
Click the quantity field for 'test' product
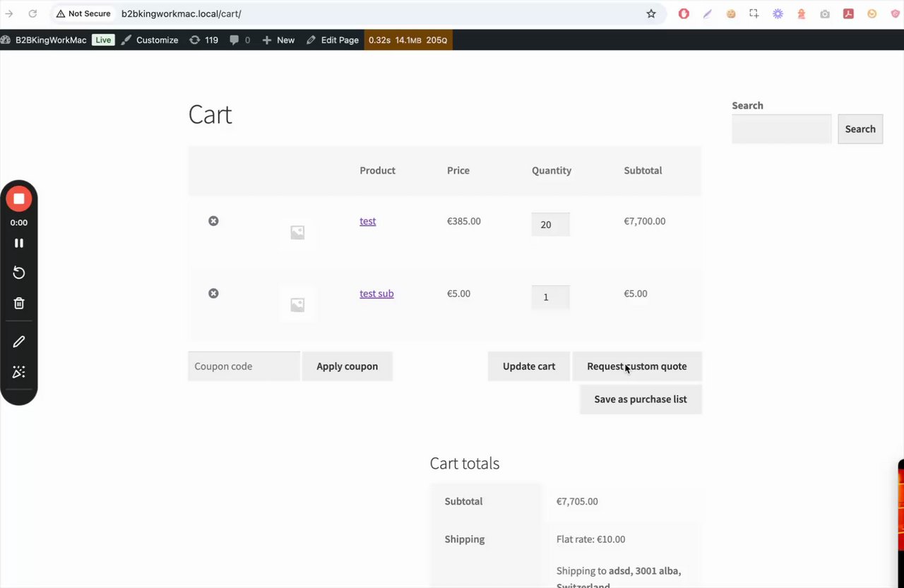pyautogui.click(x=550, y=224)
